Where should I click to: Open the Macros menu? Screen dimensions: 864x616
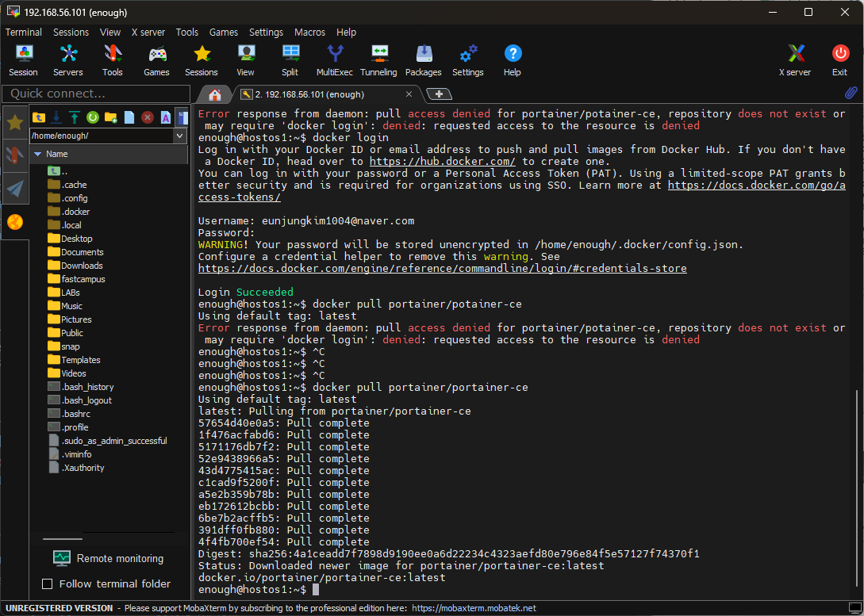[309, 32]
